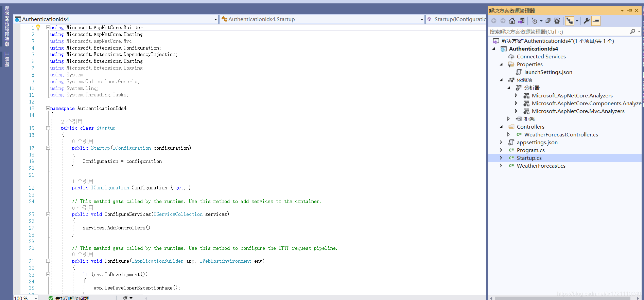Screen dimensions: 644x300
Task: Select the solution 'AuthenticationIds4' root item
Action: click(557, 41)
